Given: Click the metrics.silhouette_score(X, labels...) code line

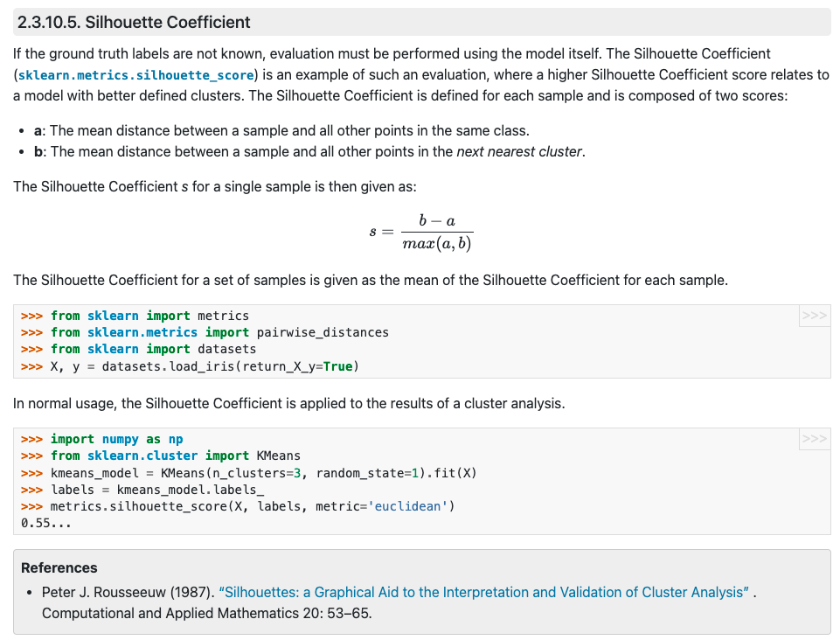Looking at the screenshot, I should [238, 506].
